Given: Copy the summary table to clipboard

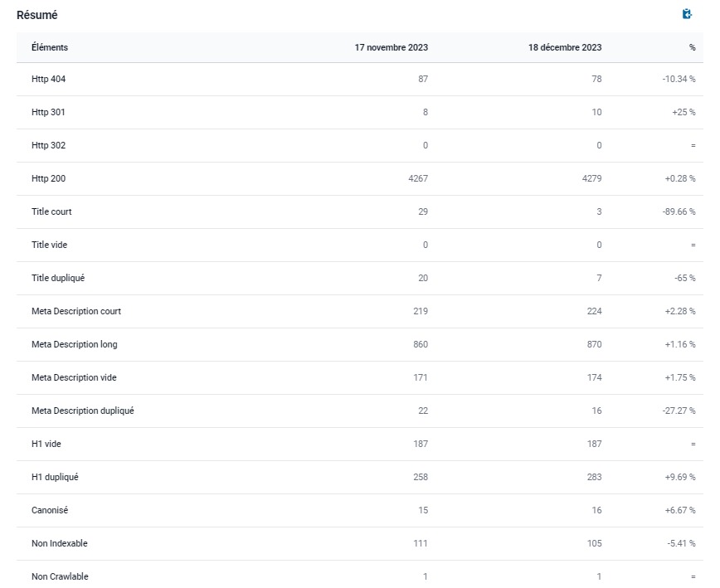Looking at the screenshot, I should (x=685, y=13).
